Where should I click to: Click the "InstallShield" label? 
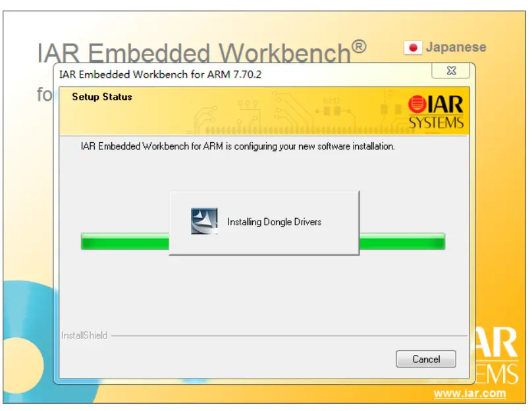(84, 335)
